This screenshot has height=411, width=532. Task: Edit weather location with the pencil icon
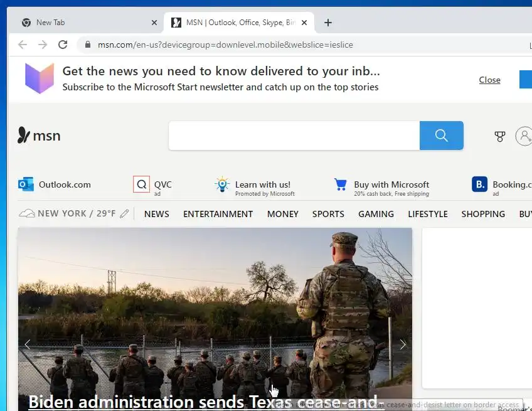[x=124, y=213]
